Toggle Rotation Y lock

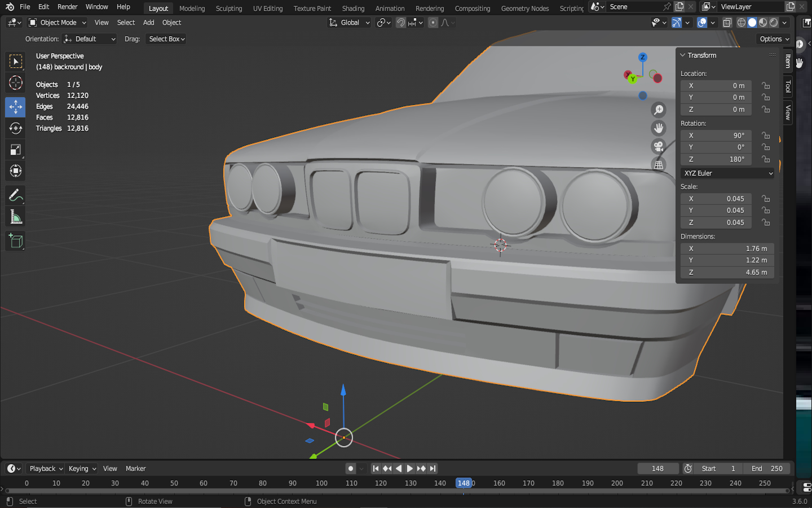766,147
